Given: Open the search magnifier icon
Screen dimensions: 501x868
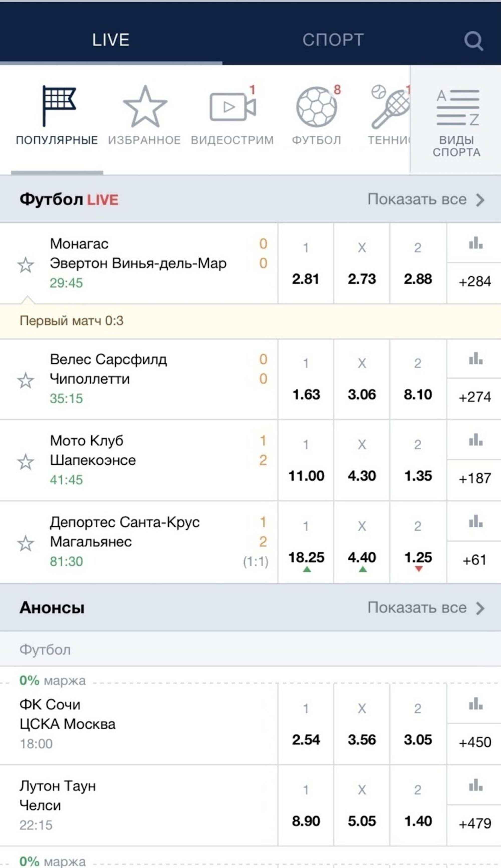Looking at the screenshot, I should 473,41.
